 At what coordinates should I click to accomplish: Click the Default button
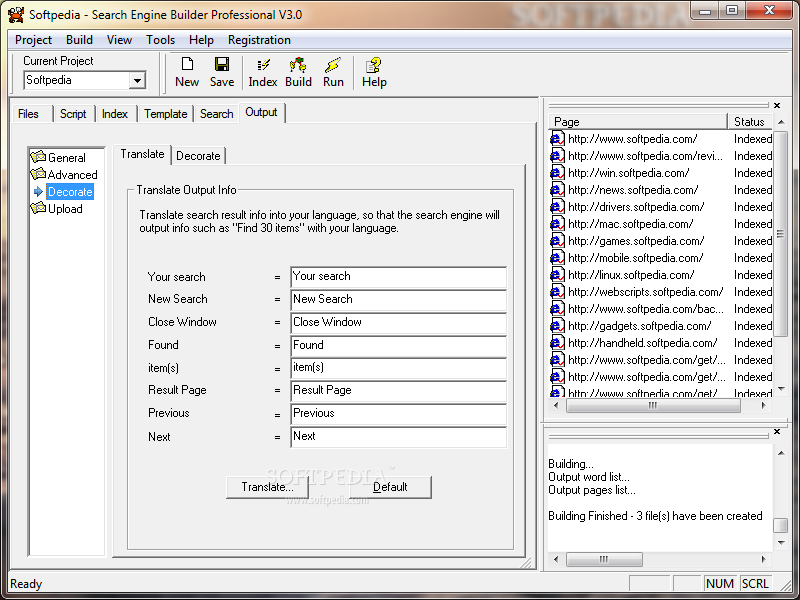[390, 487]
